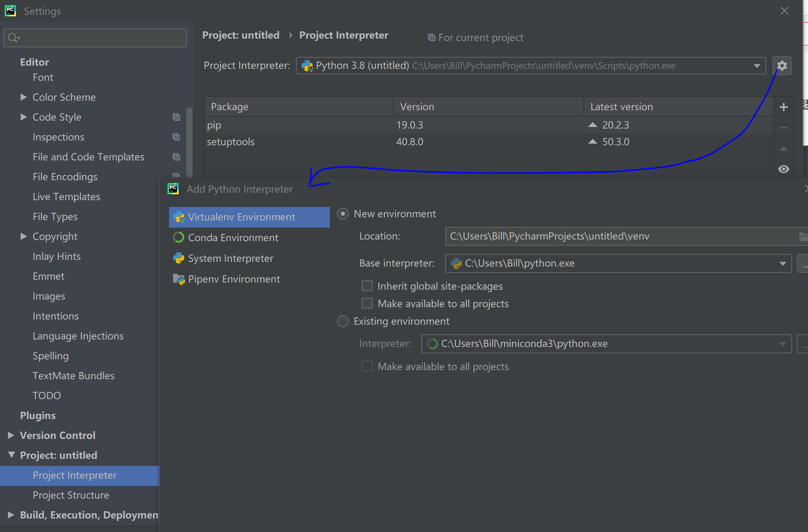This screenshot has height=532, width=808.
Task: Open the Project Interpreter dropdown
Action: 757,66
